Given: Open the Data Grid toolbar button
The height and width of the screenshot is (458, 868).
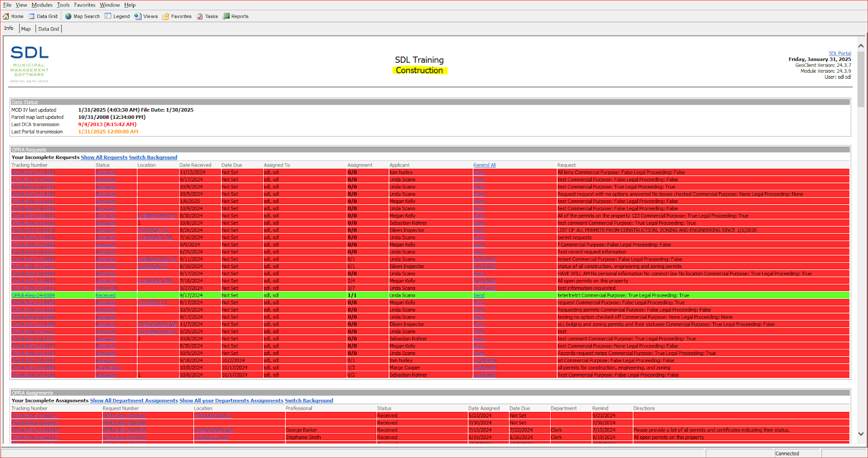Looking at the screenshot, I should click(x=43, y=16).
